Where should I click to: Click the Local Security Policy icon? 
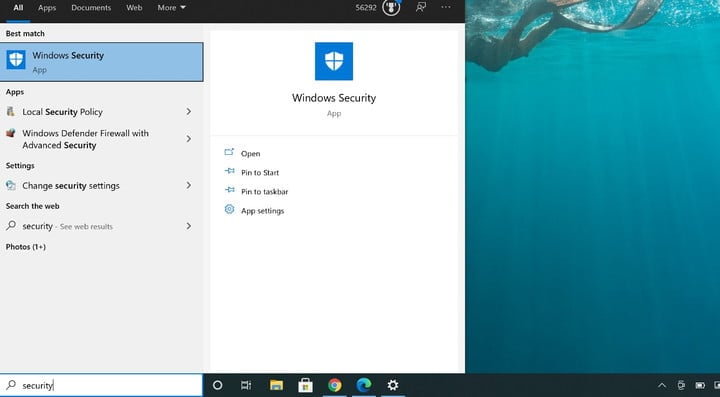pos(11,111)
